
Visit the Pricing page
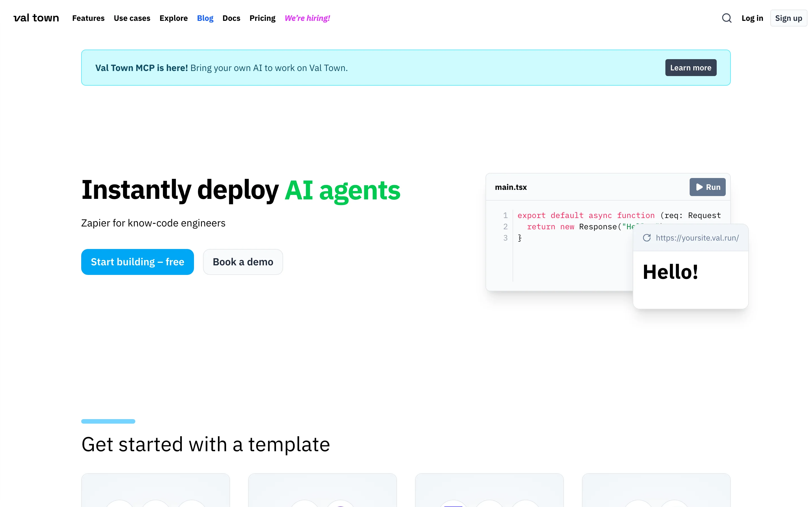262,18
